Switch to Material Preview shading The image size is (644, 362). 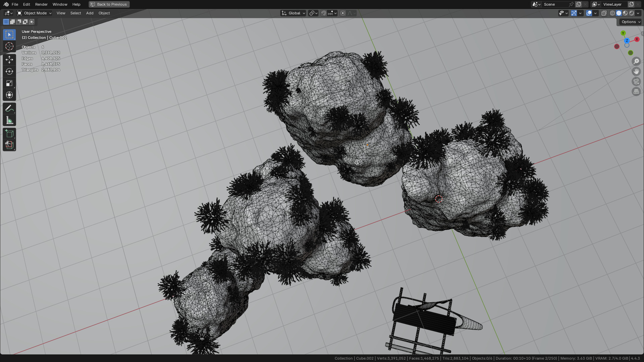point(625,13)
